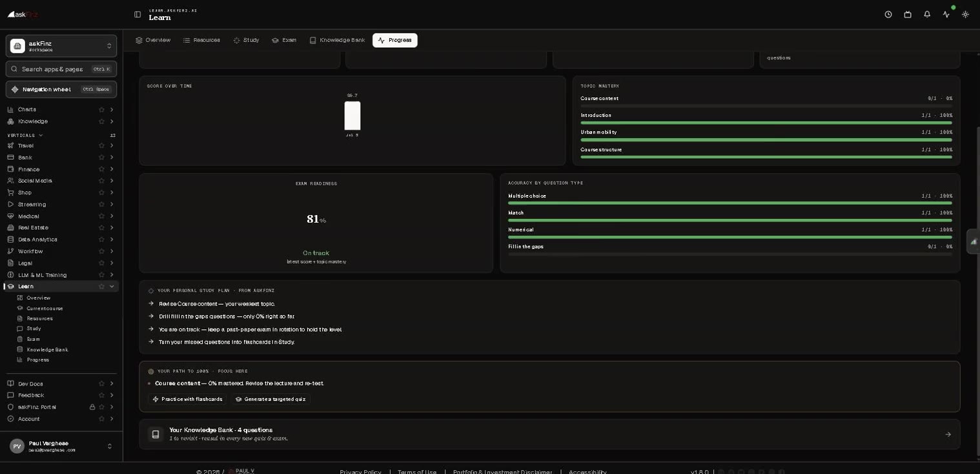Click the Bank card icon in sidebar
The image size is (980, 474).
pos(10,158)
